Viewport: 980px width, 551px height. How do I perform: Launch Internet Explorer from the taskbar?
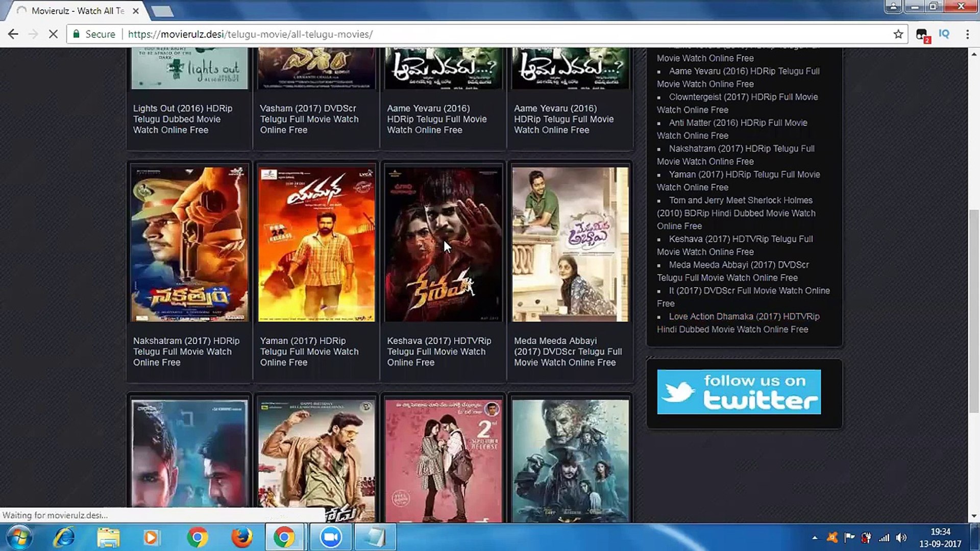pyautogui.click(x=65, y=537)
